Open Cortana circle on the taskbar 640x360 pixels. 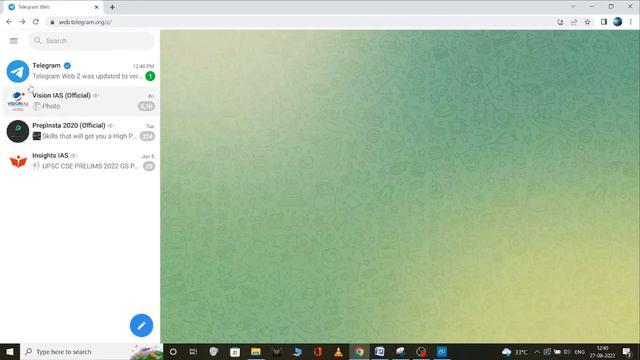click(x=173, y=351)
